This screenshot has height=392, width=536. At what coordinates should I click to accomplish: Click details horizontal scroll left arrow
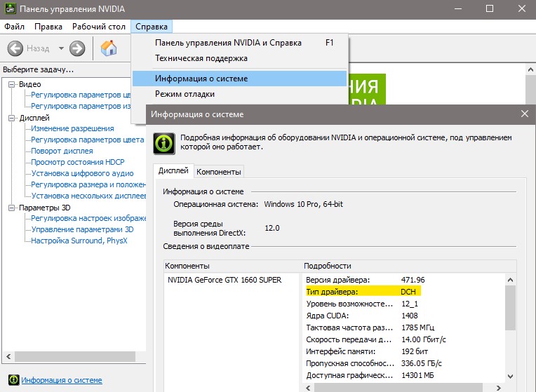tap(308, 388)
